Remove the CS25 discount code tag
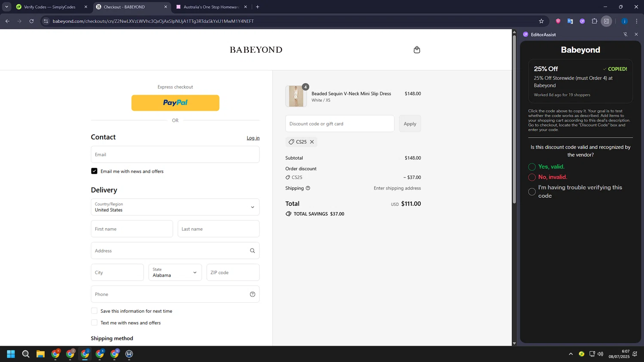The image size is (644, 362). point(312,142)
